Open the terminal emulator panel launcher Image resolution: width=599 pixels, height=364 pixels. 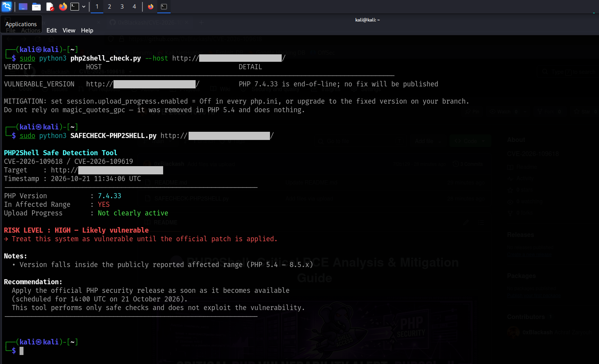[x=75, y=7]
